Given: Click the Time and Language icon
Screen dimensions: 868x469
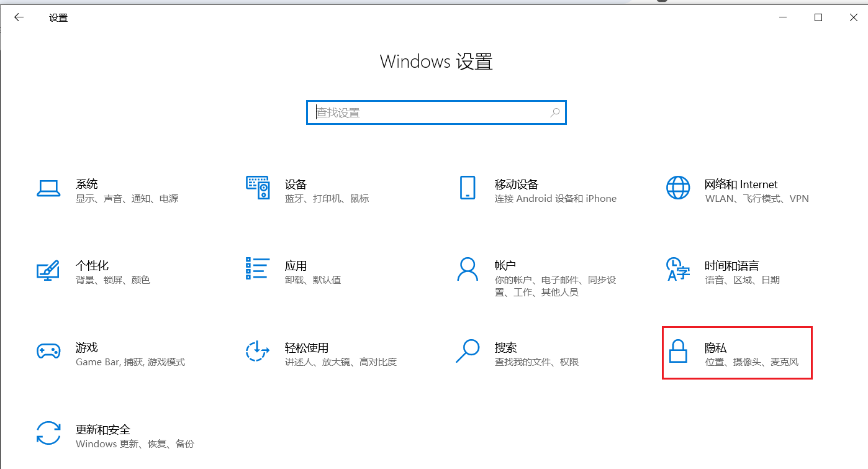Looking at the screenshot, I should (x=678, y=269).
